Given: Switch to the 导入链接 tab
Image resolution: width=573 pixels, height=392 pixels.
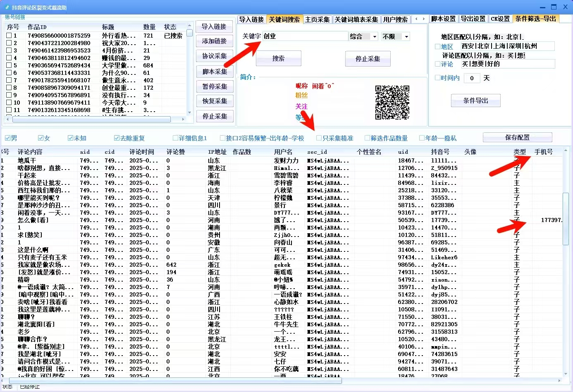Looking at the screenshot, I should [x=251, y=19].
